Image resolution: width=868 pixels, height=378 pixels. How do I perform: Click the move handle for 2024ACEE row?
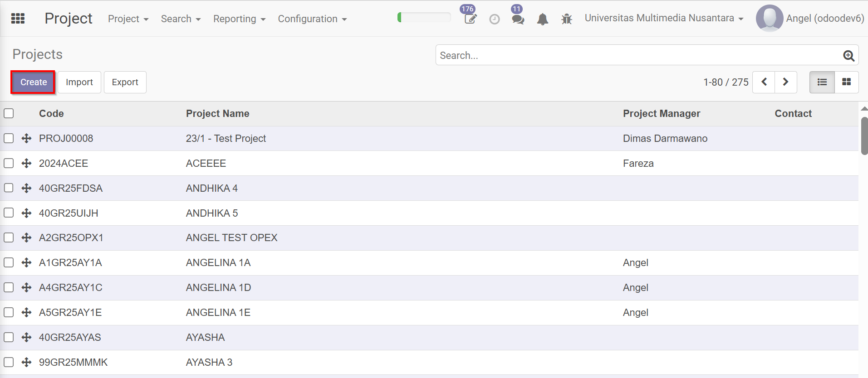(26, 163)
